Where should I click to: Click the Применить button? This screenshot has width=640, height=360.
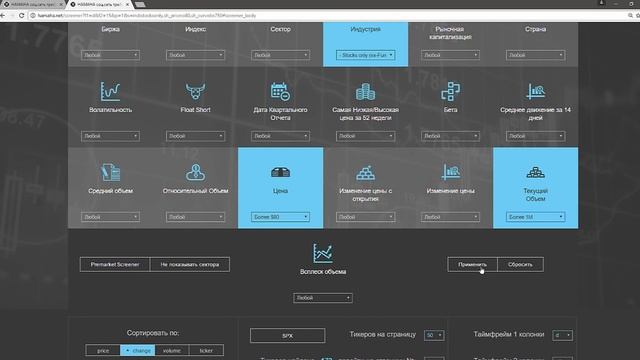pos(472,264)
